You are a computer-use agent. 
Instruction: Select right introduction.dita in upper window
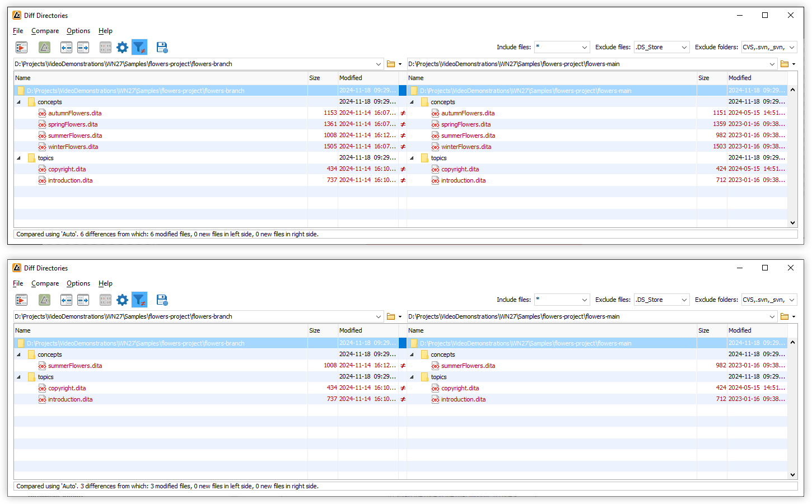[x=463, y=180]
